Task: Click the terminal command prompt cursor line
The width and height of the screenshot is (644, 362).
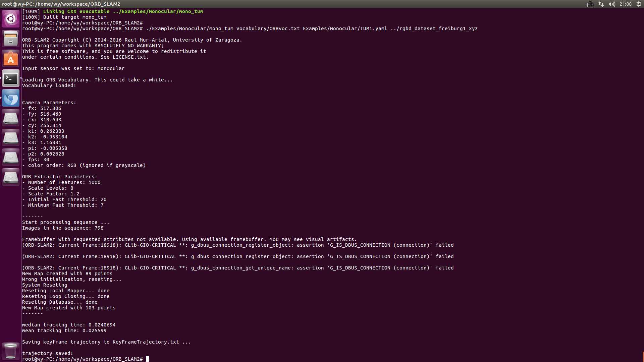Action: click(86, 359)
